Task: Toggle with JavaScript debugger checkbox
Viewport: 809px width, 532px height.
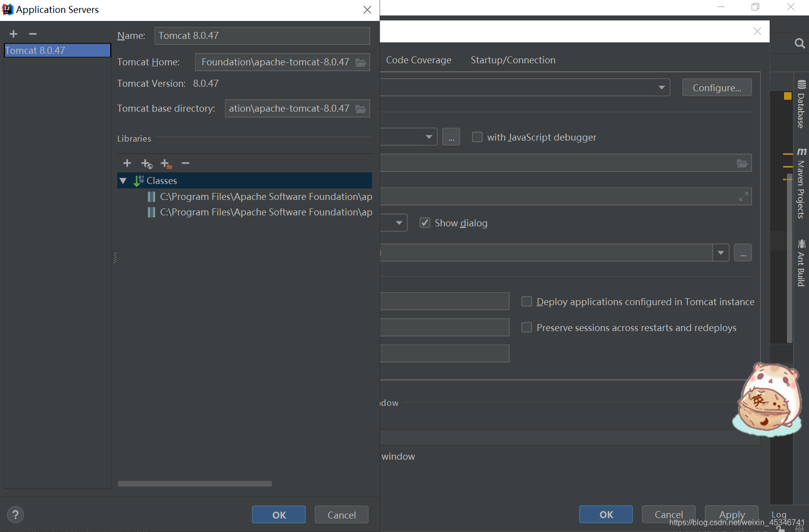Action: [x=477, y=137]
